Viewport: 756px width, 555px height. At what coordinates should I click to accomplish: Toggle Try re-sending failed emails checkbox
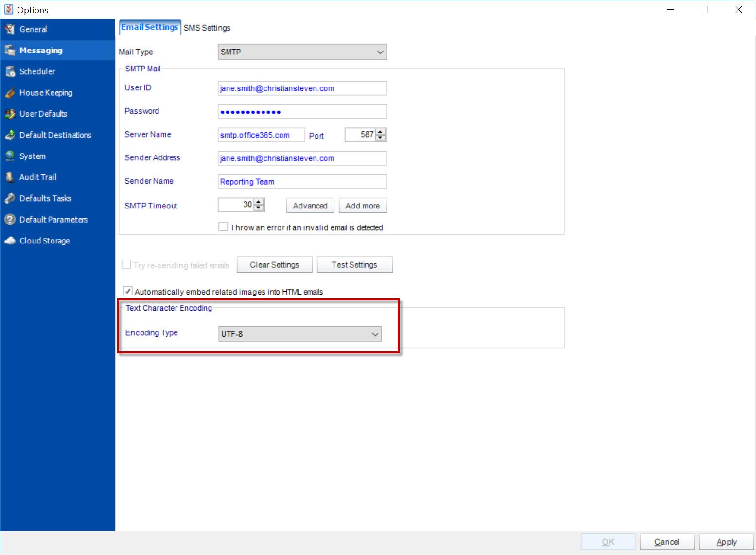coord(126,265)
